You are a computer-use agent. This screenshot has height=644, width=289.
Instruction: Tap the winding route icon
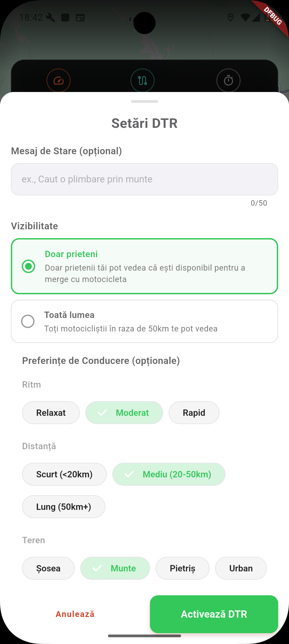click(x=142, y=80)
